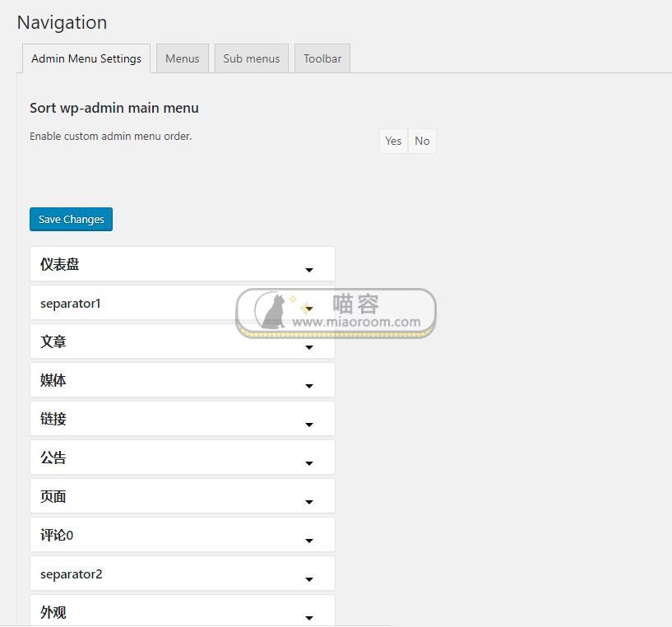Switch to the Sub menus tab
This screenshot has height=627, width=672.
click(x=251, y=58)
